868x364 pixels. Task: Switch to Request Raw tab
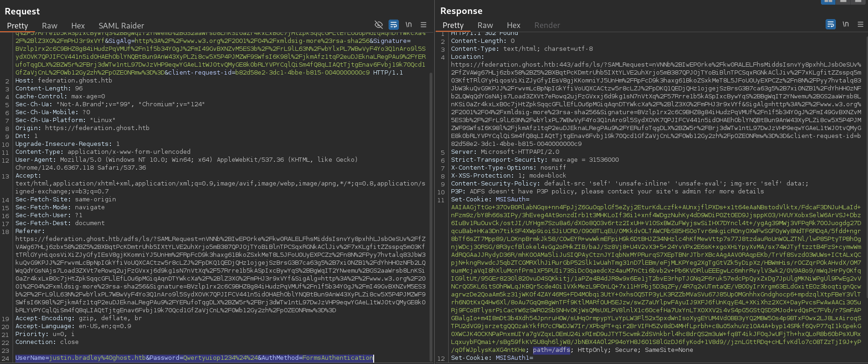pos(49,26)
